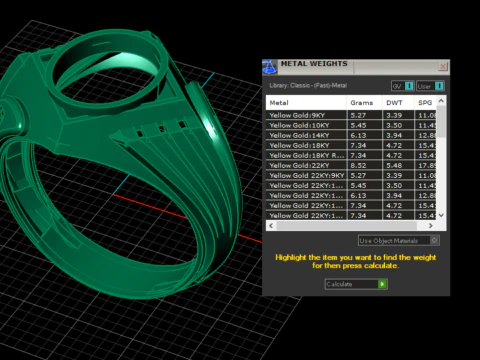Select the Yellow Gold:9KY row

(351, 115)
